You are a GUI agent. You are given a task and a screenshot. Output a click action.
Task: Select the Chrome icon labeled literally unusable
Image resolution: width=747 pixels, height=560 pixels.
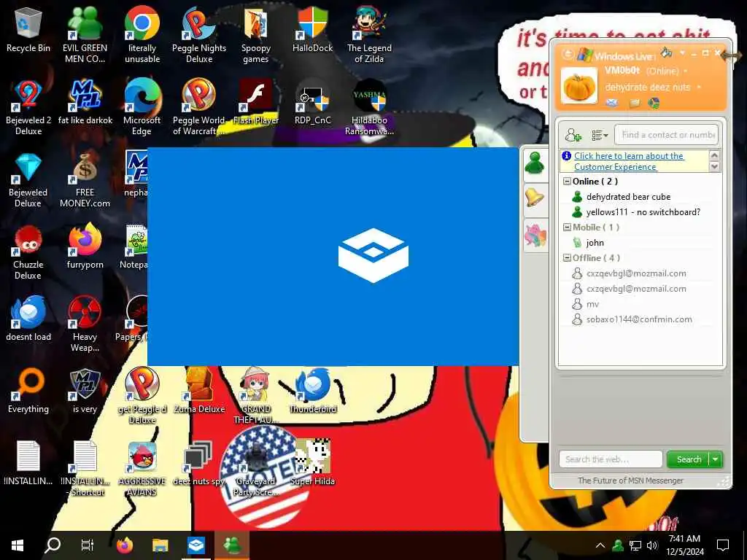(x=142, y=36)
